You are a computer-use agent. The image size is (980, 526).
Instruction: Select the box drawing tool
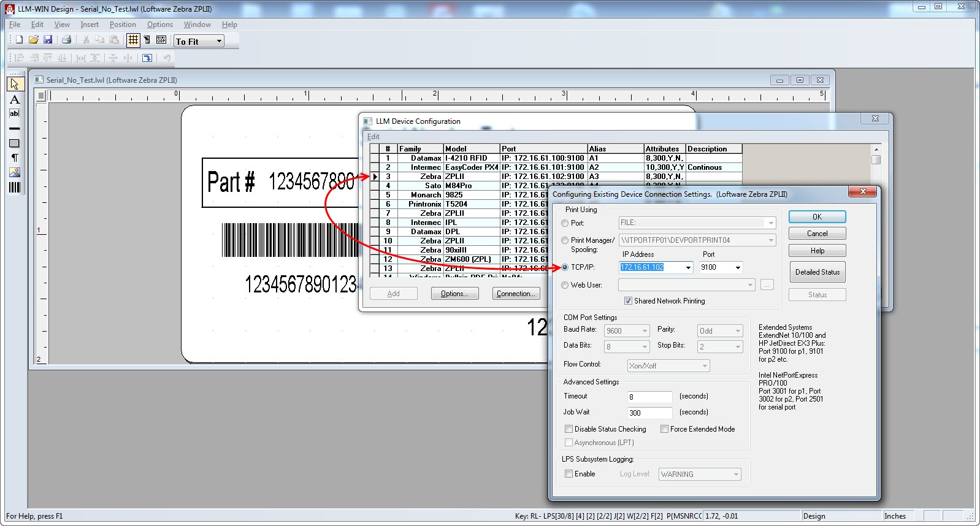(x=15, y=143)
